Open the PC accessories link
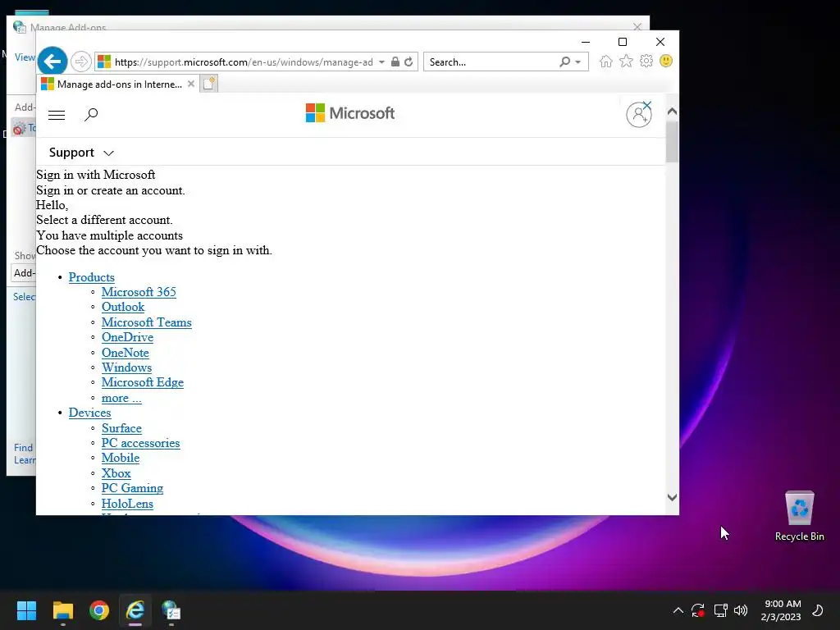840x630 pixels. pos(141,443)
